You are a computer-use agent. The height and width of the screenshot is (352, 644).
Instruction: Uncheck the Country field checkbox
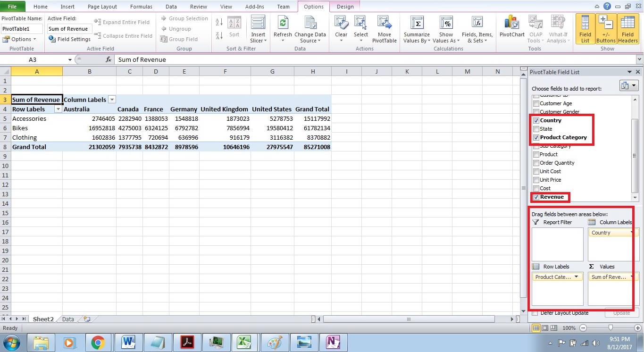click(x=536, y=120)
